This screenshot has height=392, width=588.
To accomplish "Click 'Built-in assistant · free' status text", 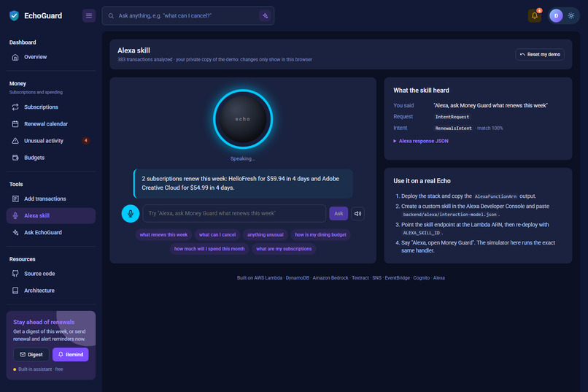I will pos(41,369).
